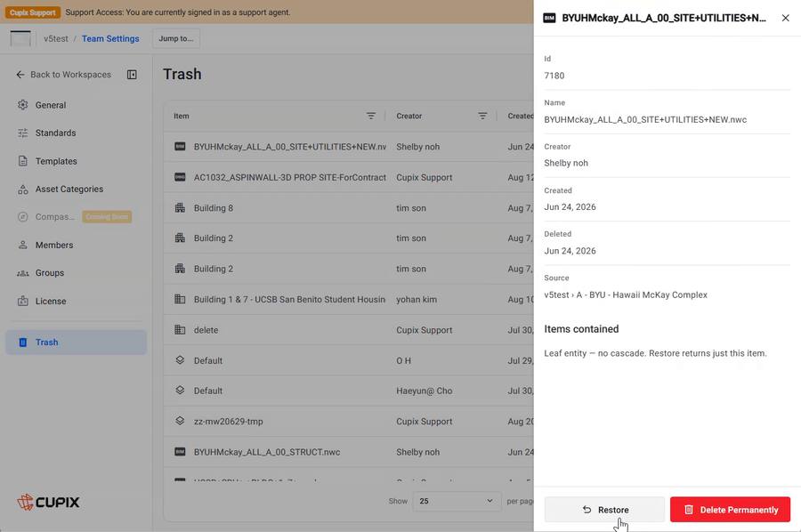Select the delete item row

coord(349,330)
